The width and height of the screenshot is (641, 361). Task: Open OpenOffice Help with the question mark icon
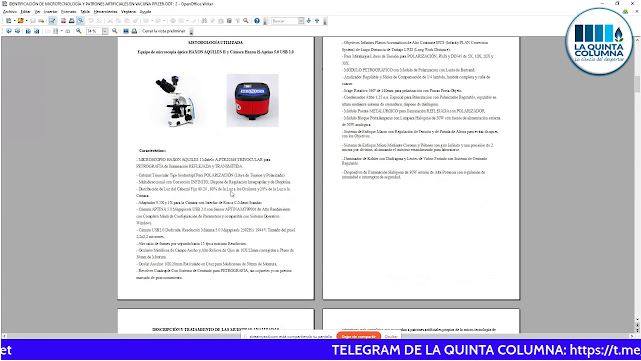click(257, 20)
